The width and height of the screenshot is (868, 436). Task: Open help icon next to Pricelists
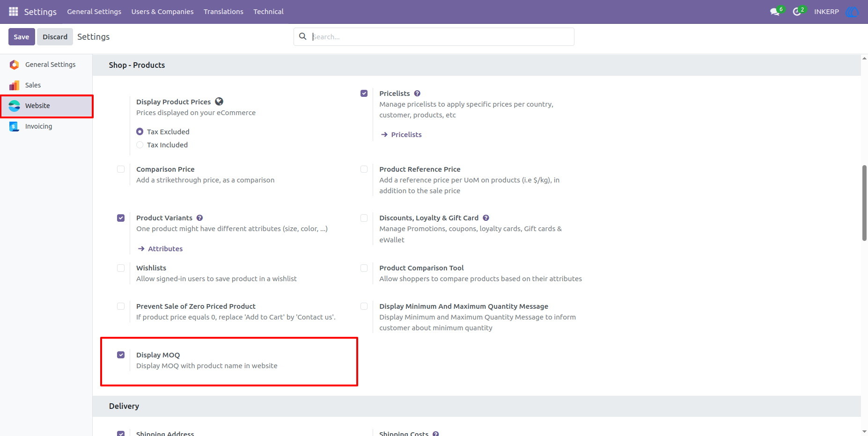pyautogui.click(x=417, y=94)
